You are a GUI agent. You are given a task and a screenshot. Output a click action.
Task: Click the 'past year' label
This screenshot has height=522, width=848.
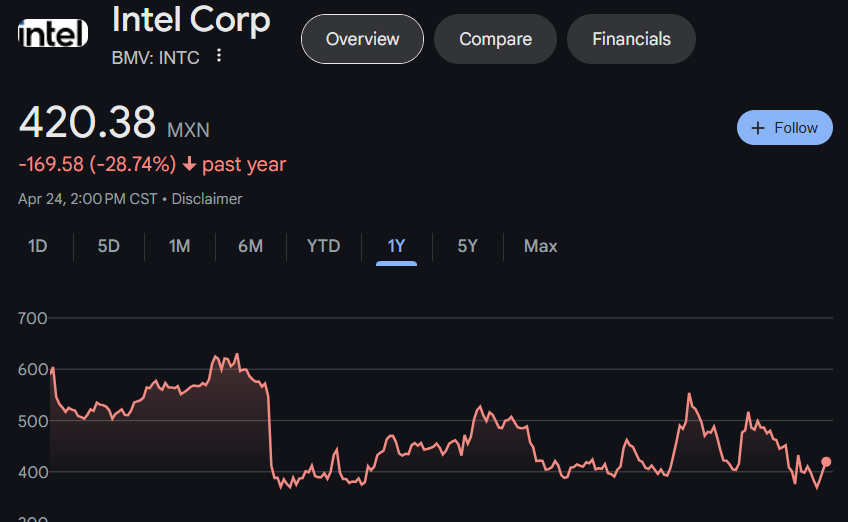244,164
